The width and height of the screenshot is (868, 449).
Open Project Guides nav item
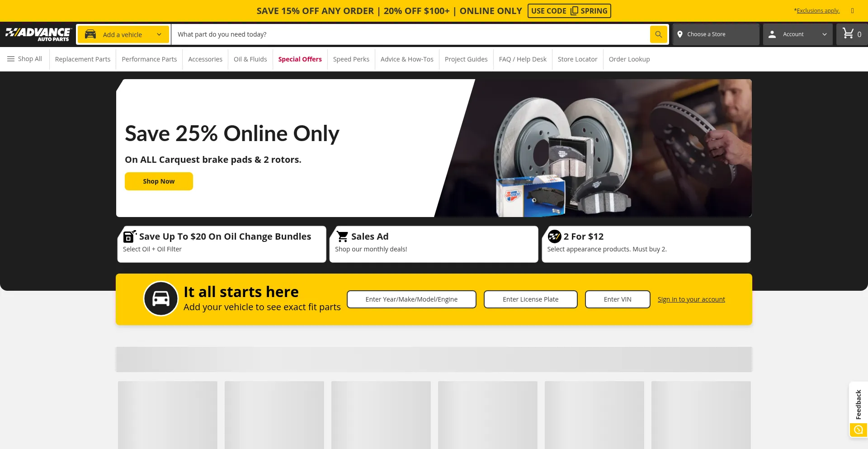(466, 59)
